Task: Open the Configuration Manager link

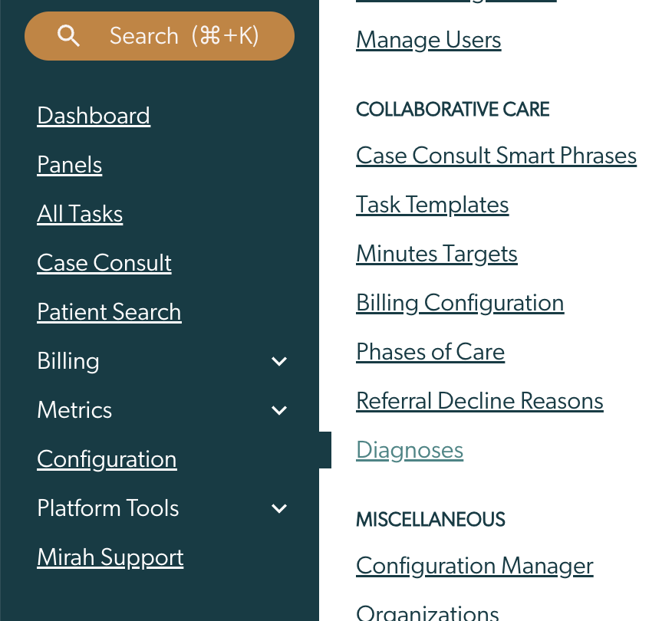Action: point(474,566)
